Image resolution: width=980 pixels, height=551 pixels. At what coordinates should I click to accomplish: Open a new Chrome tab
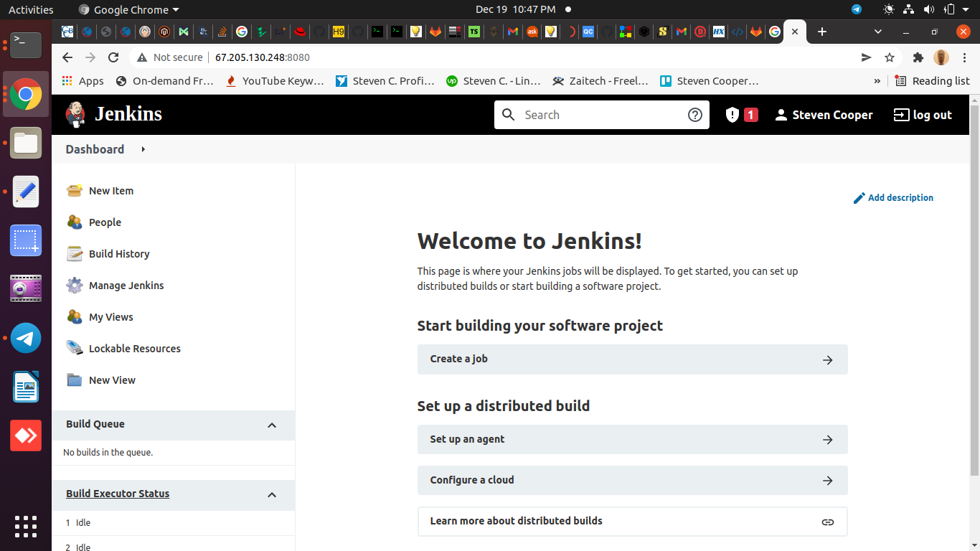(822, 32)
